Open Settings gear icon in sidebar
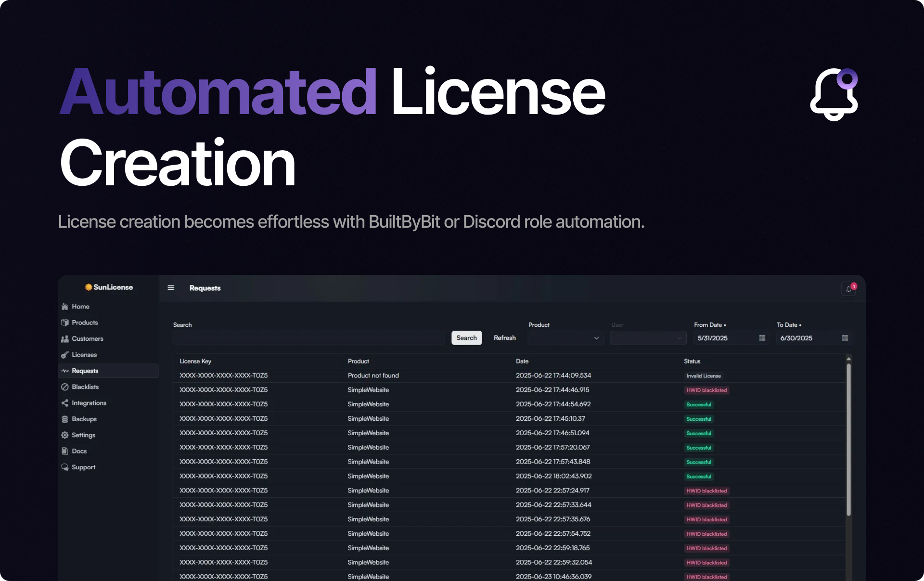Screen dimensions: 924x581 click(x=65, y=435)
